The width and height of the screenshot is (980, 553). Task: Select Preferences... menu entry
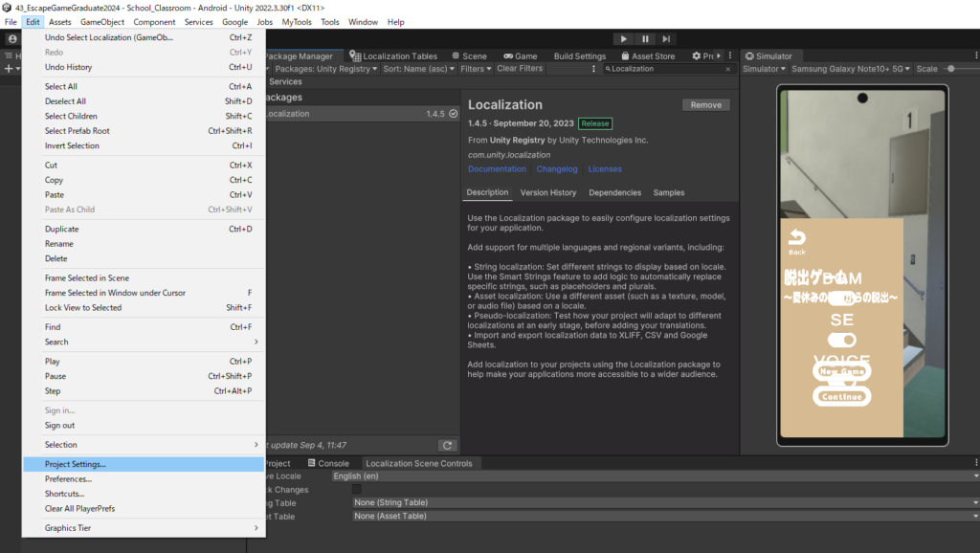tap(144, 478)
